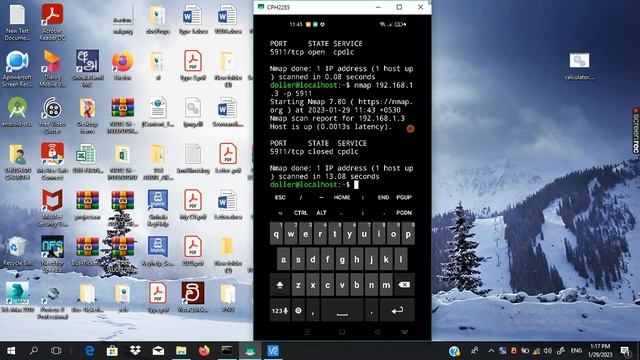Open the Dialog Mobile desktop shortcut
This screenshot has width=640, height=360.
[x=52, y=69]
